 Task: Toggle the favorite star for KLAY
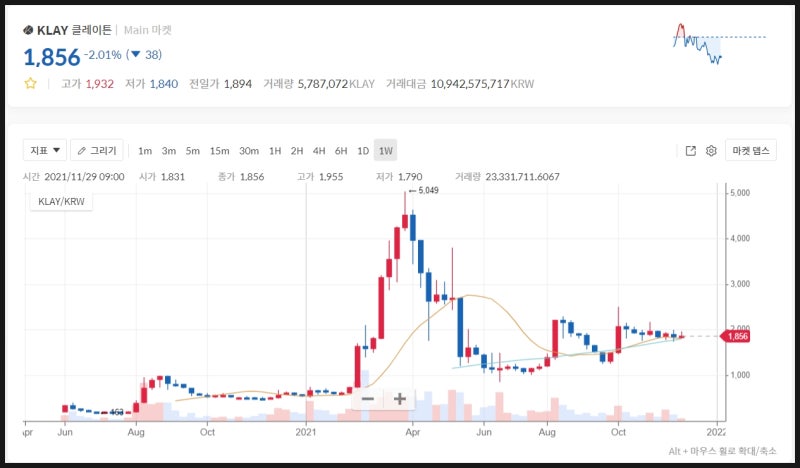coord(31,83)
